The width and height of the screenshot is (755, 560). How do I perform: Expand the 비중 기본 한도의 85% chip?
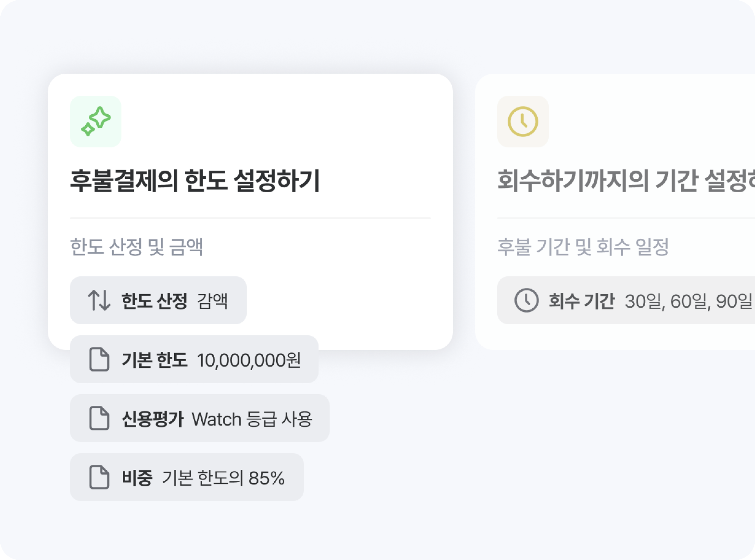(x=186, y=477)
